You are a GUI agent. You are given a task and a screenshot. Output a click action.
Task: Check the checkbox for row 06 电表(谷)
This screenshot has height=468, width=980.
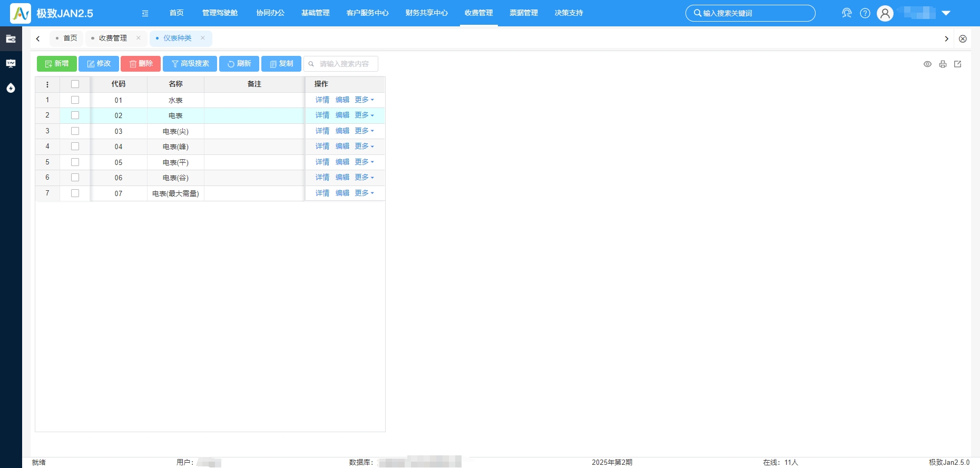(75, 178)
